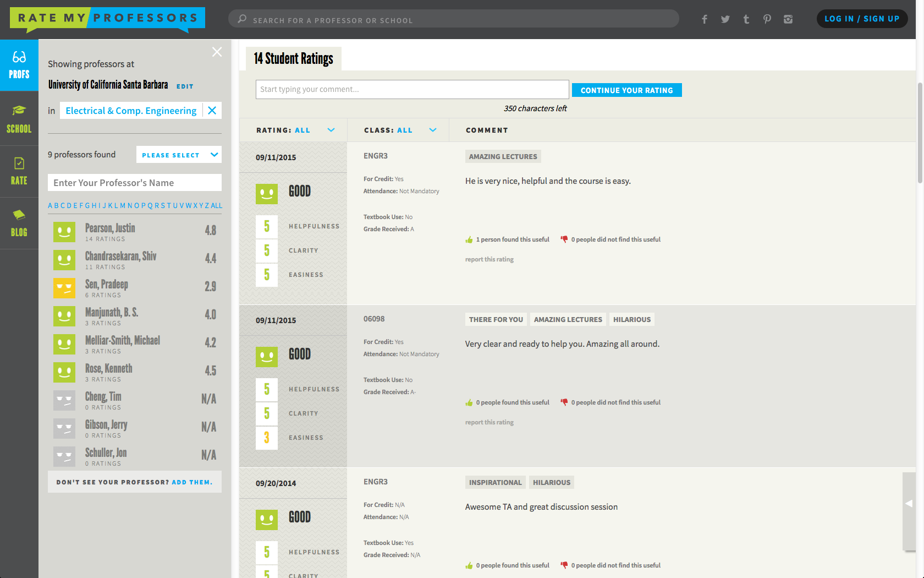Click the Log In / Sign Up button

point(862,19)
